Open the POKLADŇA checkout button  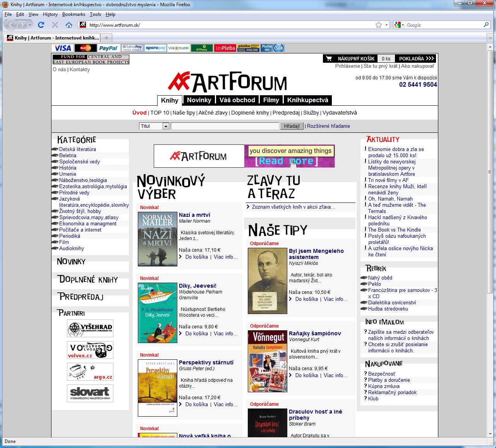pos(417,58)
